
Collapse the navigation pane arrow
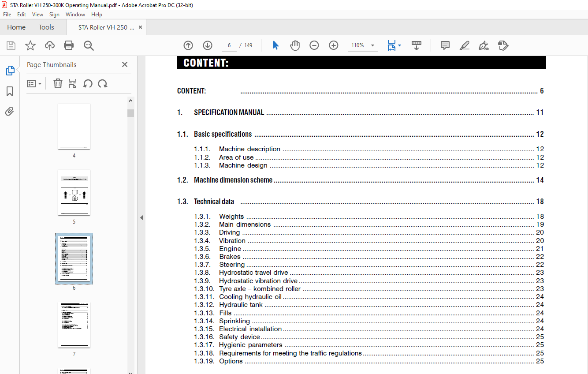(141, 217)
